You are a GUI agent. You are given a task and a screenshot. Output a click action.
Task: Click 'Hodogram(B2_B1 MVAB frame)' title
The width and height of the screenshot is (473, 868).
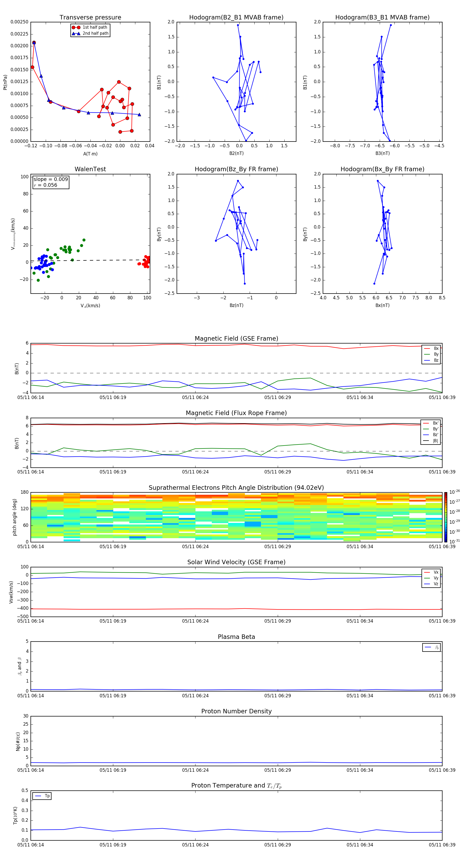click(236, 18)
